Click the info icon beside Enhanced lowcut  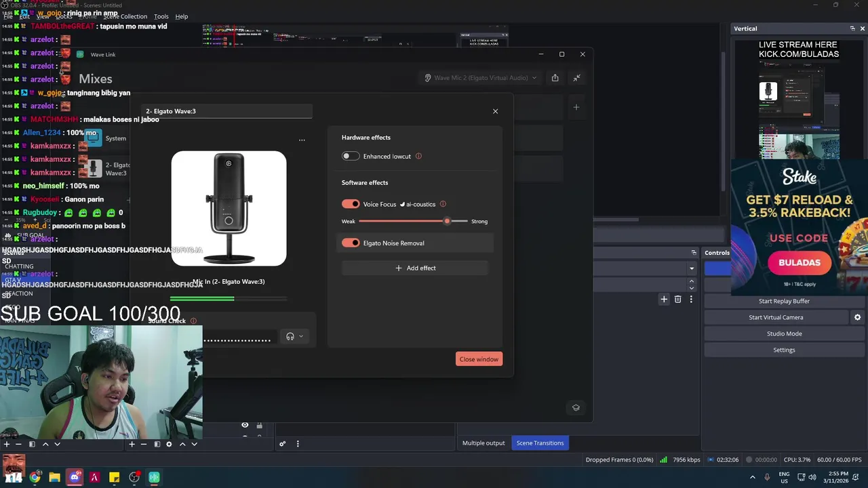[418, 157]
